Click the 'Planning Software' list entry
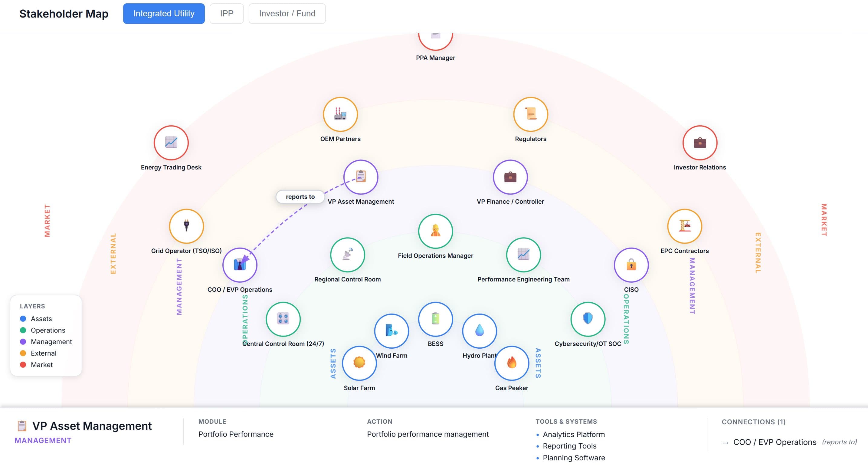The image size is (868, 470). tap(574, 458)
